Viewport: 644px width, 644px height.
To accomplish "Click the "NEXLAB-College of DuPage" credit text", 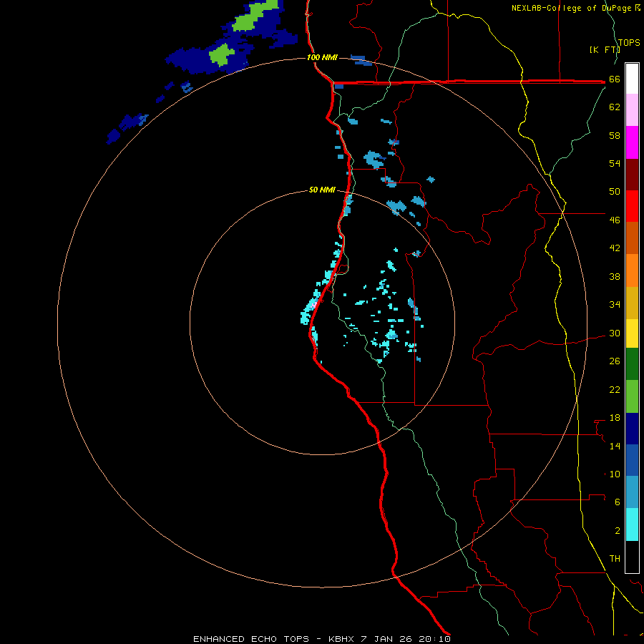I will [x=571, y=8].
